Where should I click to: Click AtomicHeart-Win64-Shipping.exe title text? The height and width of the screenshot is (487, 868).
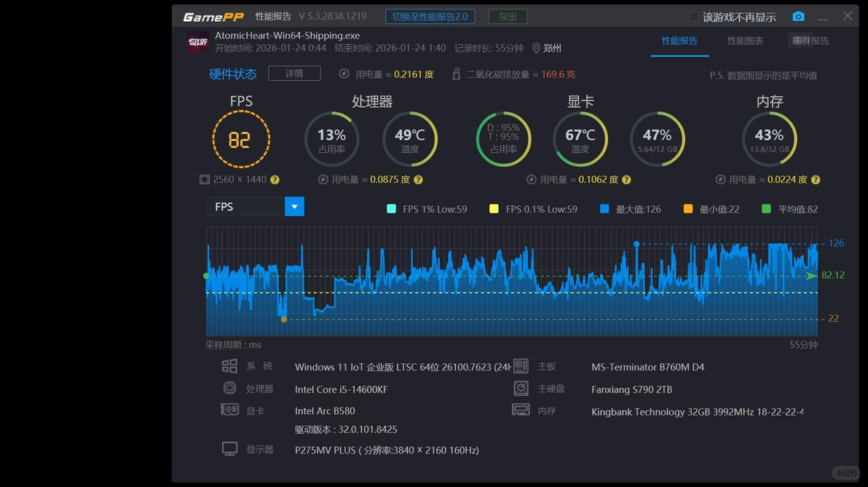tap(288, 36)
